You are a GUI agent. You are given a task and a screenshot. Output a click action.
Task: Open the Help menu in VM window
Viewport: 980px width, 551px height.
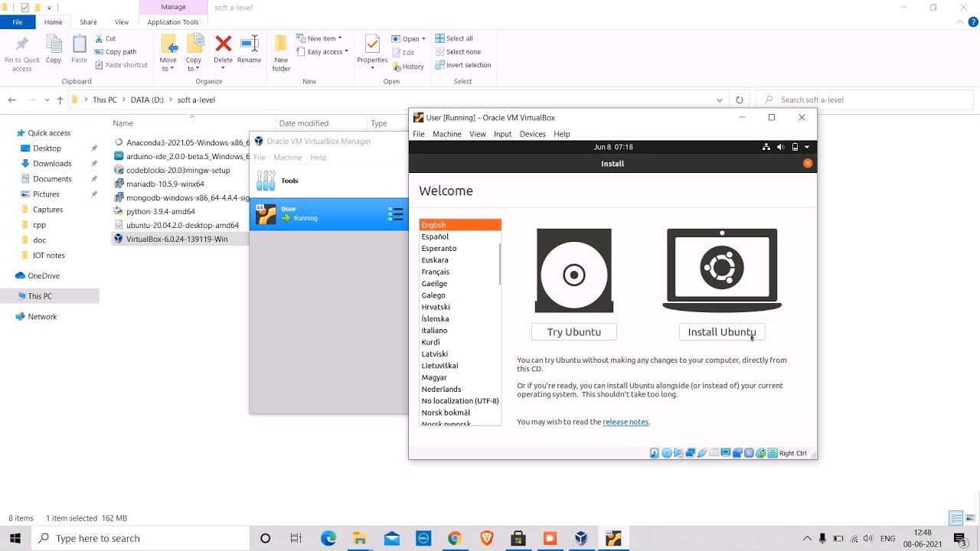click(x=562, y=134)
